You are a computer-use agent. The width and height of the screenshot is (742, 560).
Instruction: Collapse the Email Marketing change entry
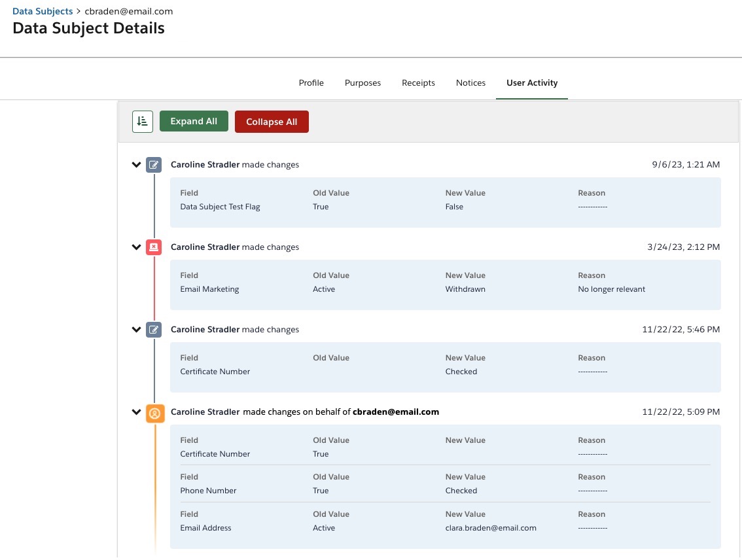tap(136, 247)
